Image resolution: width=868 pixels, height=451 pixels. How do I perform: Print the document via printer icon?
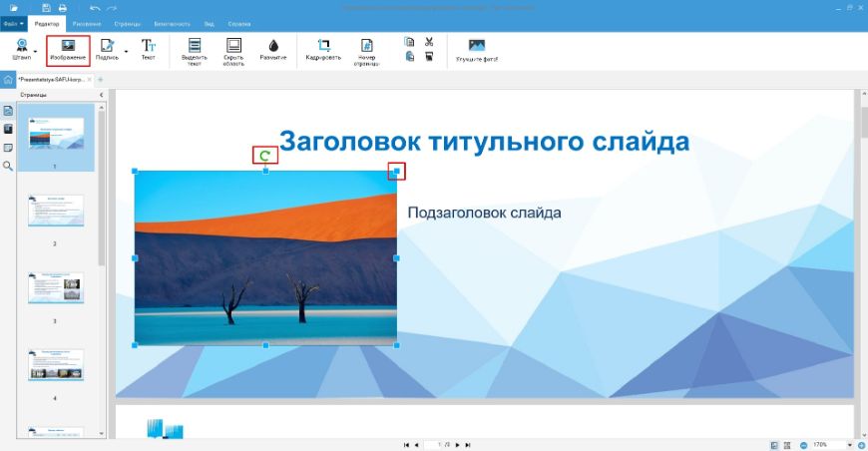(x=63, y=8)
